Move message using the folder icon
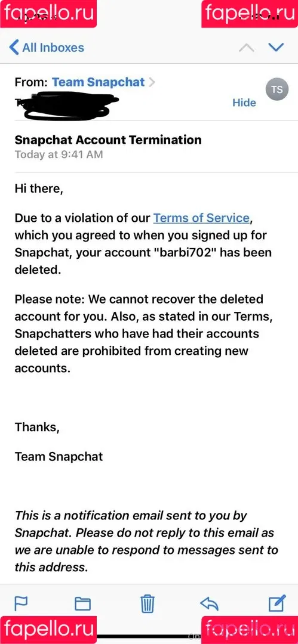298x644 pixels. tap(82, 603)
